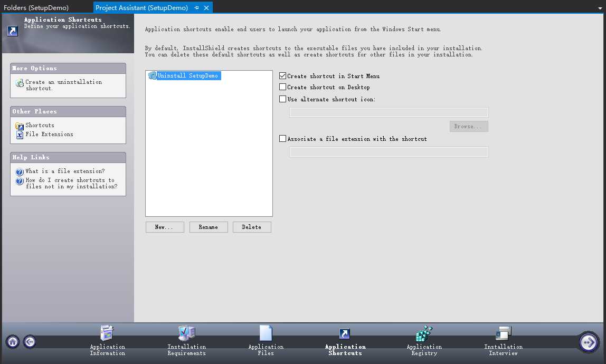Switch to the Folders (SetupDemo) tab
606x364 pixels.
(x=36, y=8)
